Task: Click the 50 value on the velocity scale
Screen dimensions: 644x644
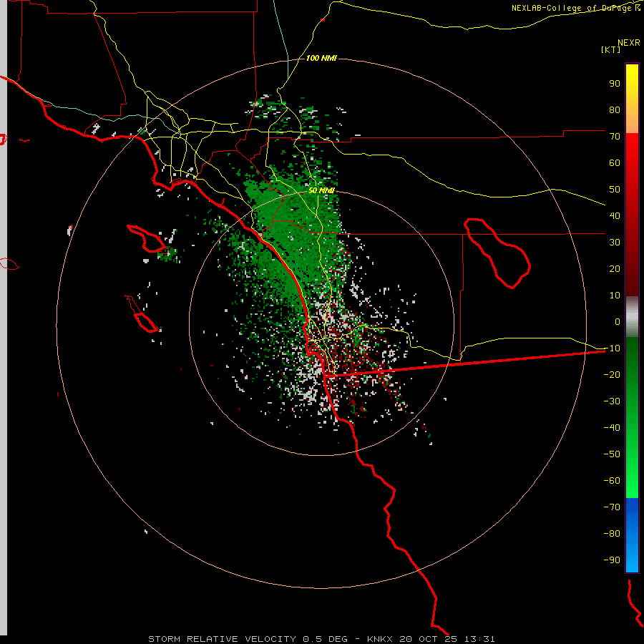Action: point(615,190)
